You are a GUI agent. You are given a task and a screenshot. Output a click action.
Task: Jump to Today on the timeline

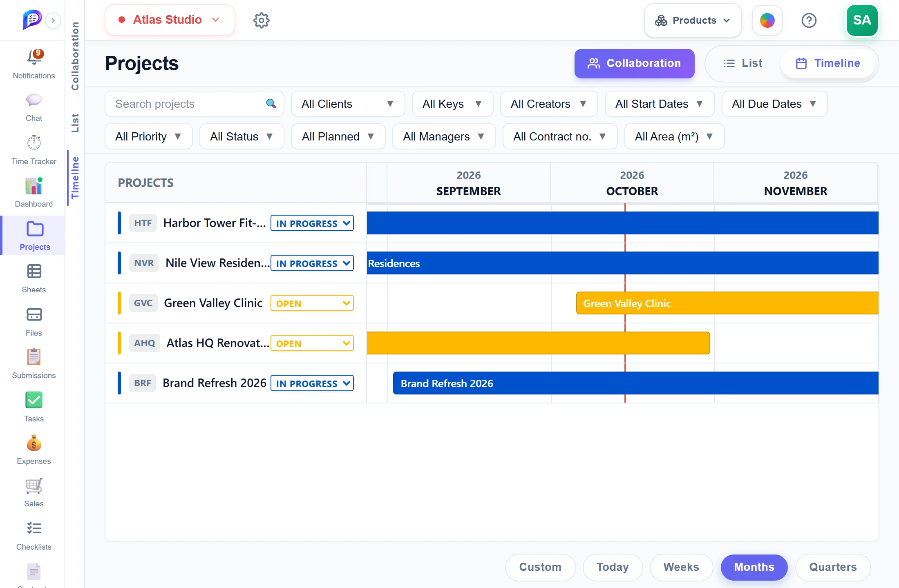613,567
